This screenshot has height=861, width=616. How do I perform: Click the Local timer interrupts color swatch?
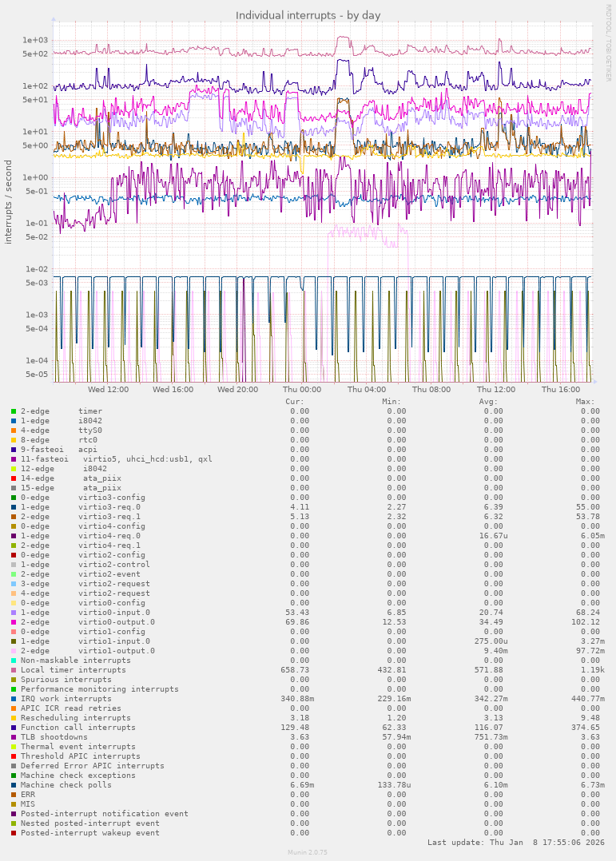click(14, 670)
